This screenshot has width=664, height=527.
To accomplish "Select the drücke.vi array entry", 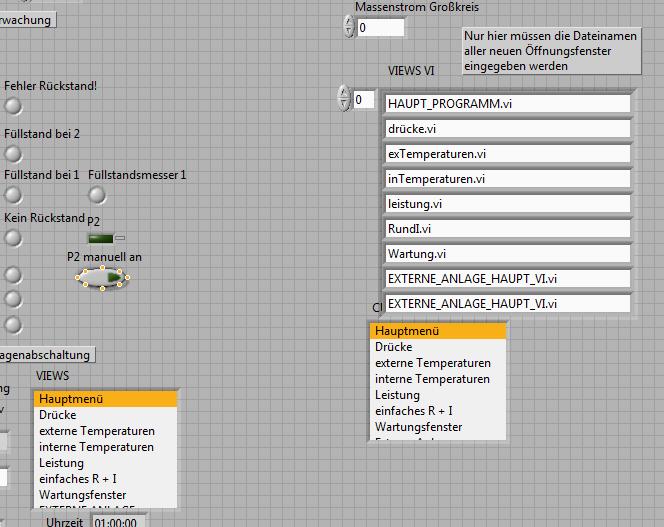I will (507, 129).
